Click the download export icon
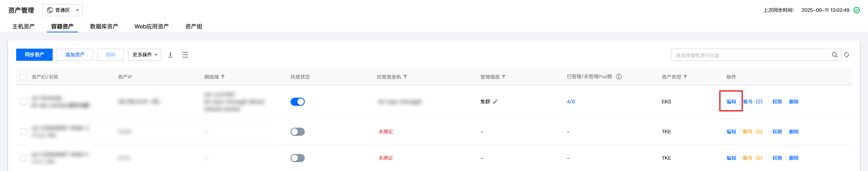The height and width of the screenshot is (171, 868). (171, 55)
